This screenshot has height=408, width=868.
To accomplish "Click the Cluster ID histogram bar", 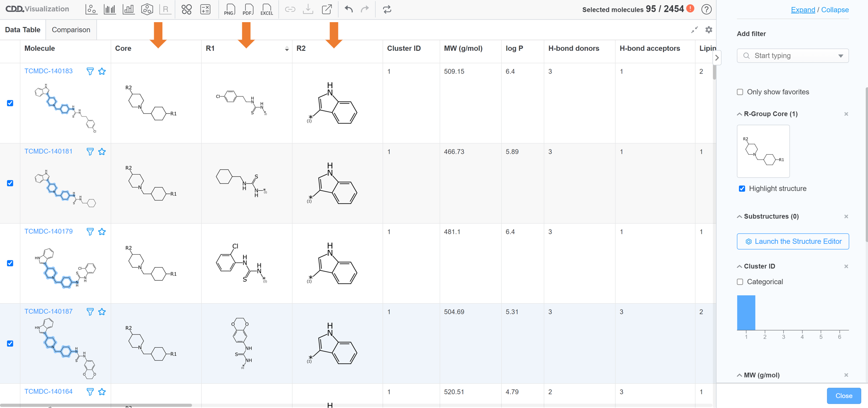I will [746, 313].
